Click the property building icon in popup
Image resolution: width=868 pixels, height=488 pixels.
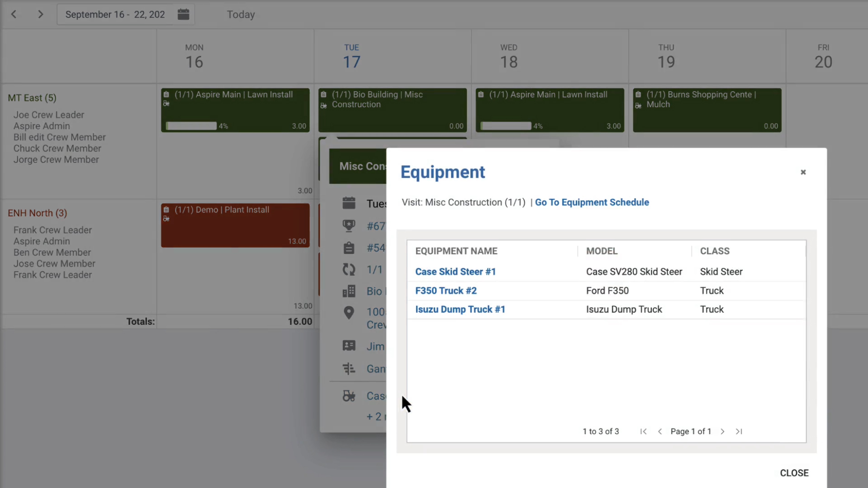click(x=349, y=291)
